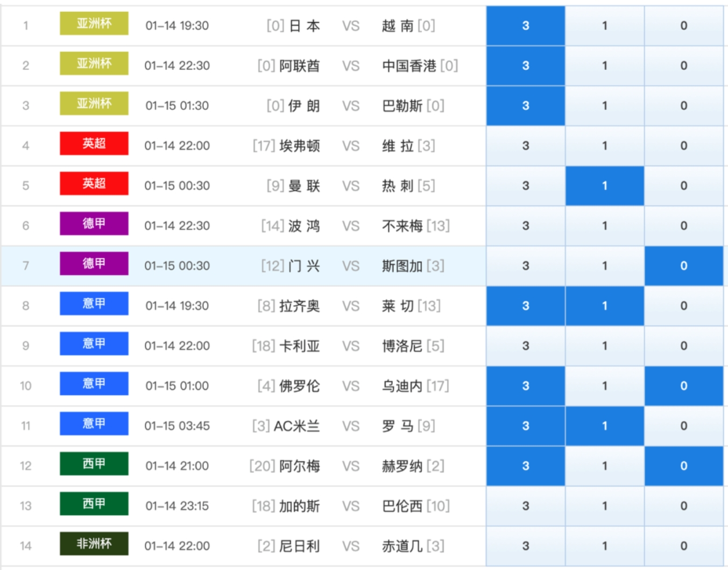This screenshot has height=570, width=728.
Task: Choose 1 for 加的斯 vs 巴伦西
Action: 605,506
